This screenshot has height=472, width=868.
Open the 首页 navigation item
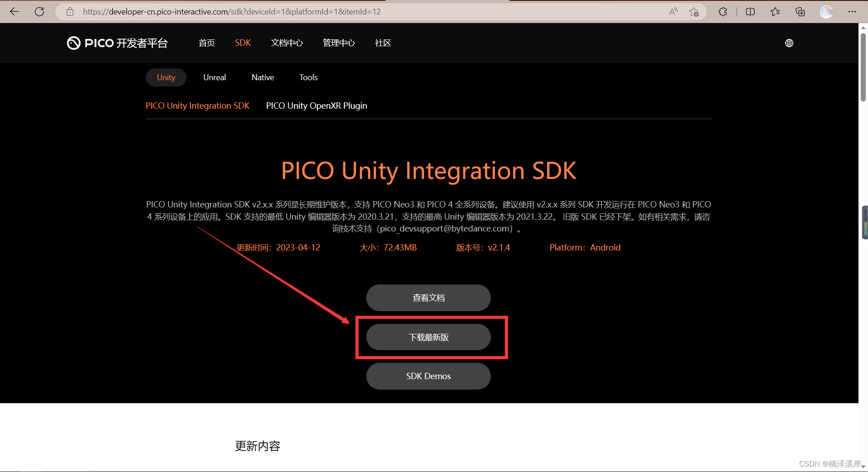(206, 43)
